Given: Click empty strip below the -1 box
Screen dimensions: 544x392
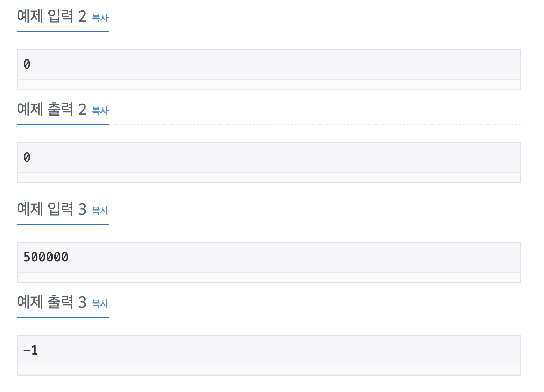Looking at the screenshot, I should click(x=269, y=370).
